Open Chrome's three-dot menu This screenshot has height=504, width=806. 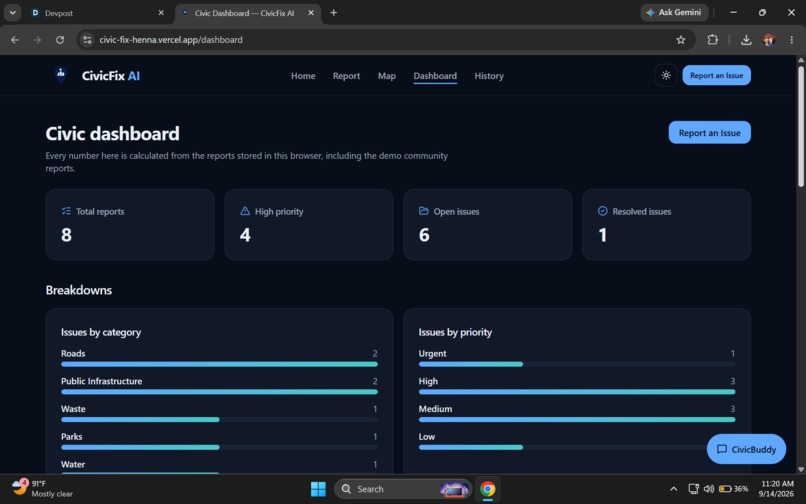(791, 40)
